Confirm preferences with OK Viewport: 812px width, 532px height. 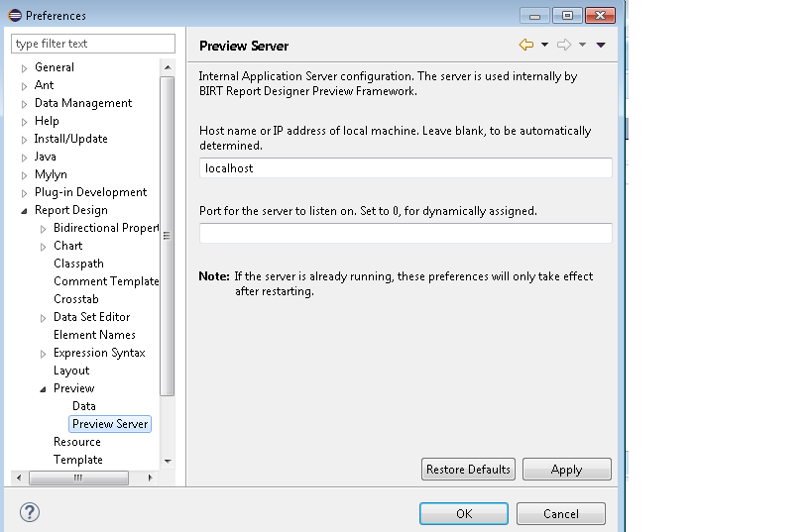click(464, 514)
